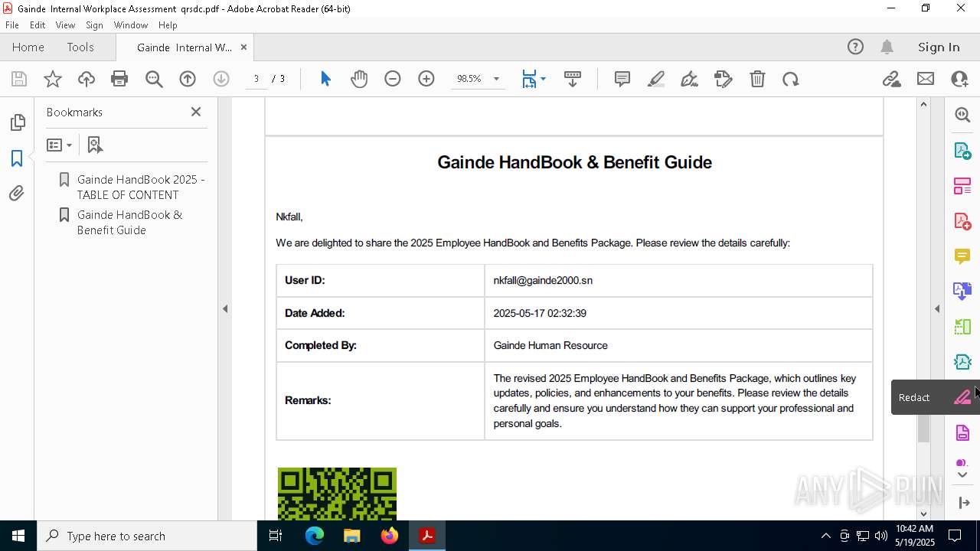This screenshot has width=980, height=551.
Task: Select the Highlight text tool
Action: click(656, 79)
